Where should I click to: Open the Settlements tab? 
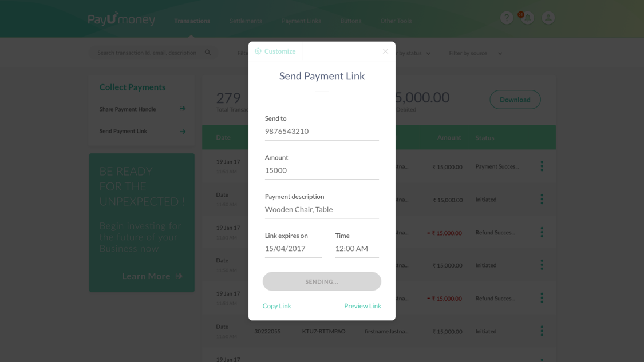coord(246,21)
